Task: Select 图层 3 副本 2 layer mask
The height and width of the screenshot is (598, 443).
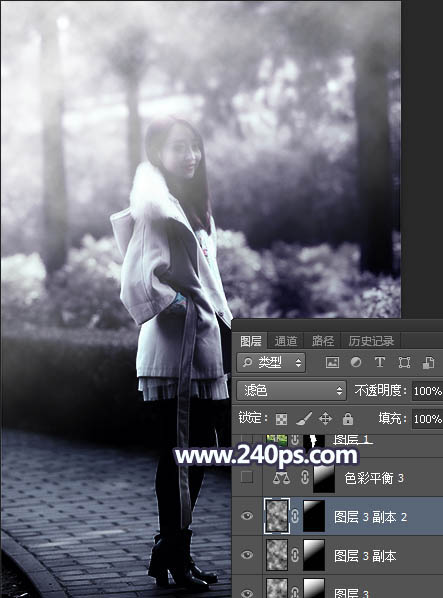Action: 314,516
